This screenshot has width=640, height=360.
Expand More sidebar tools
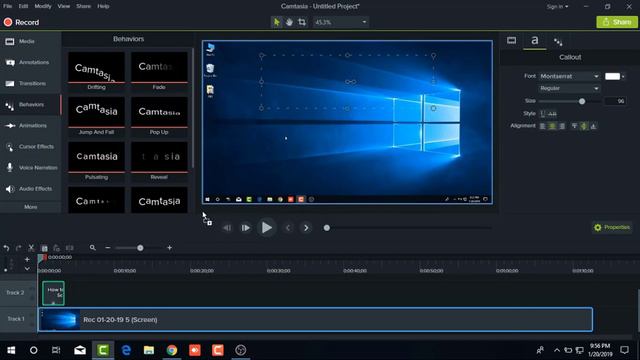point(31,207)
